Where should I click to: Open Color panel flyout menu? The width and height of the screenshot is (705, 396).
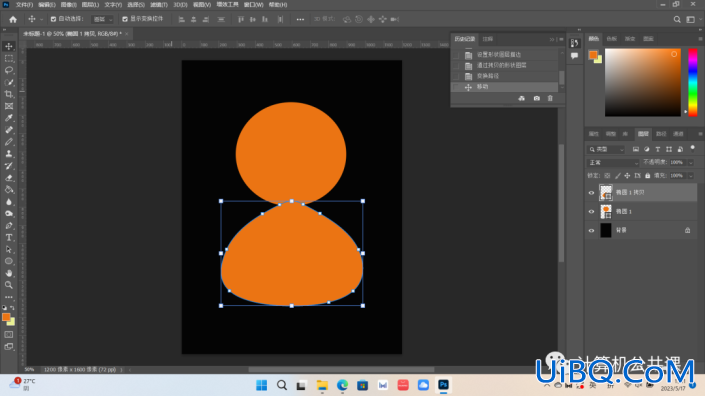click(700, 39)
